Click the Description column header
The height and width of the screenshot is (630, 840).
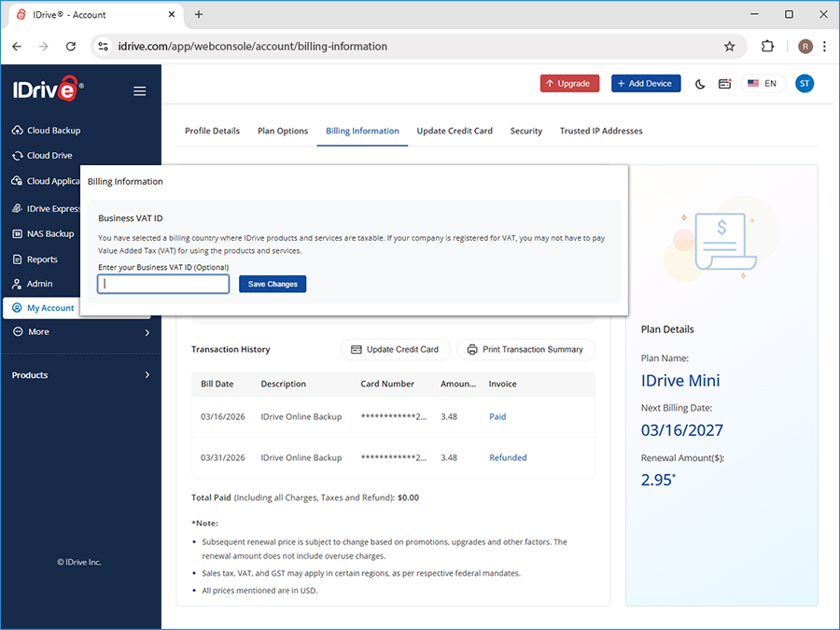click(x=284, y=385)
